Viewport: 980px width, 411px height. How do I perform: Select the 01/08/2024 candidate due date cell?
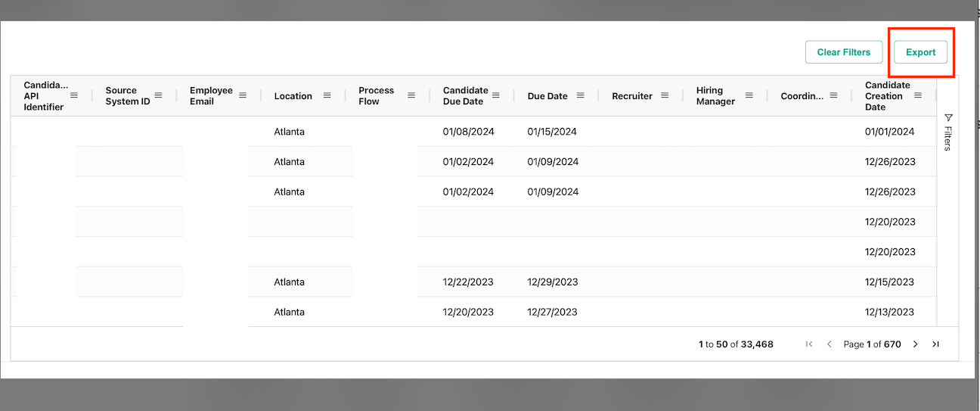pyautogui.click(x=468, y=132)
